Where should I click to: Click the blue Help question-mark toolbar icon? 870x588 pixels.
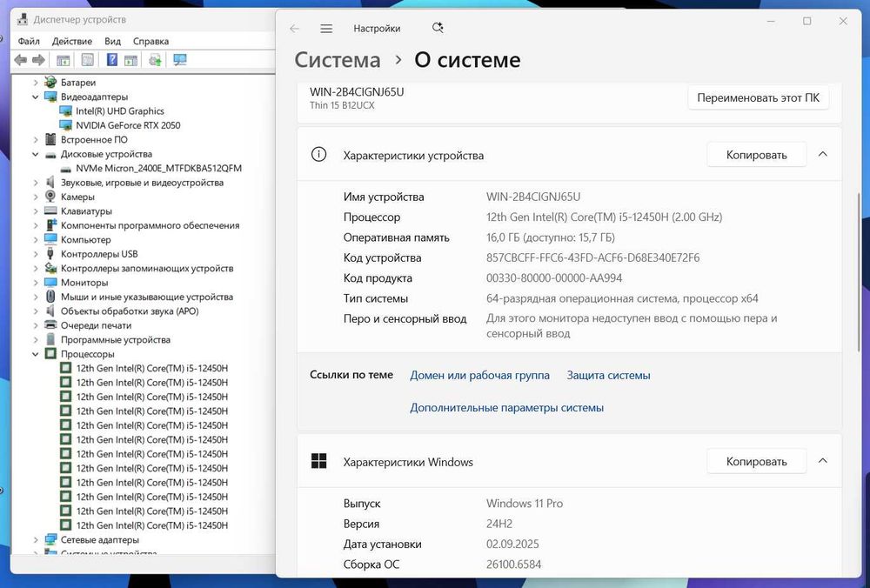point(112,59)
